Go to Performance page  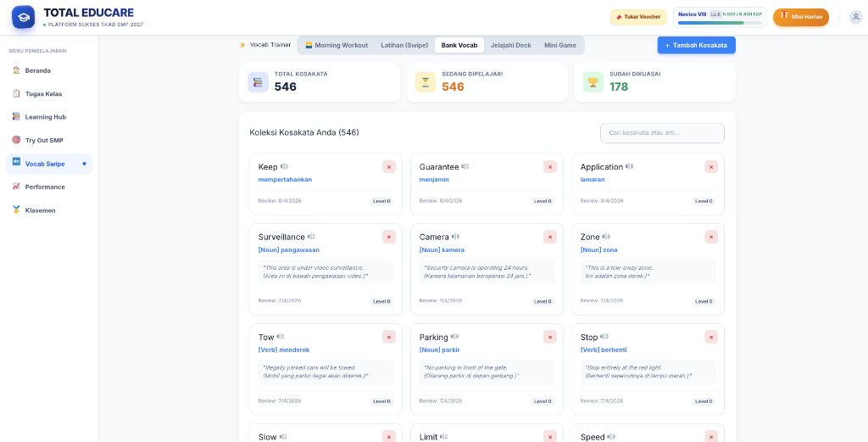click(x=49, y=187)
